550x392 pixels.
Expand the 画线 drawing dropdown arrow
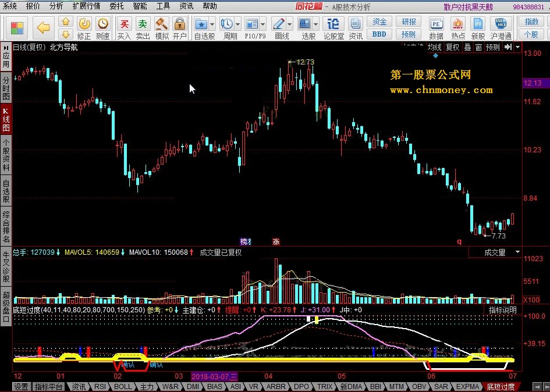289,24
